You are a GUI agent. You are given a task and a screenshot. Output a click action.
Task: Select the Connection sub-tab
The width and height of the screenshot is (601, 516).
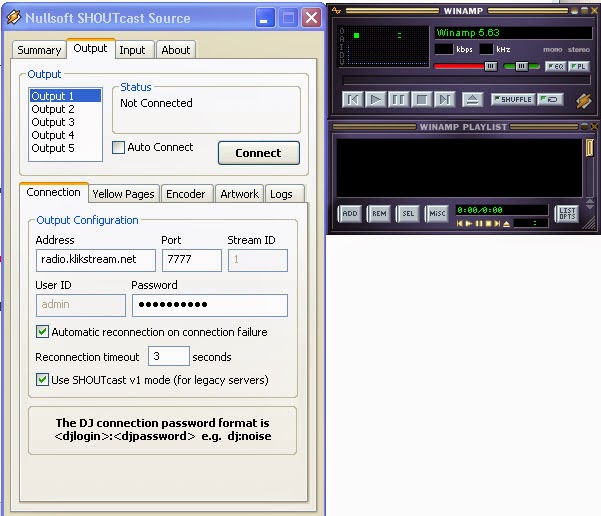pos(54,192)
